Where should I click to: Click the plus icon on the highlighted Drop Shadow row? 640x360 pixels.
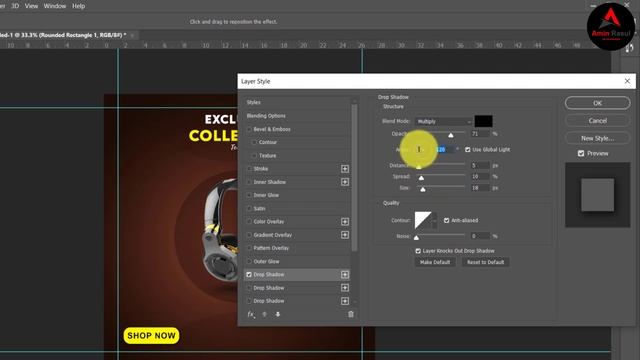345,275
